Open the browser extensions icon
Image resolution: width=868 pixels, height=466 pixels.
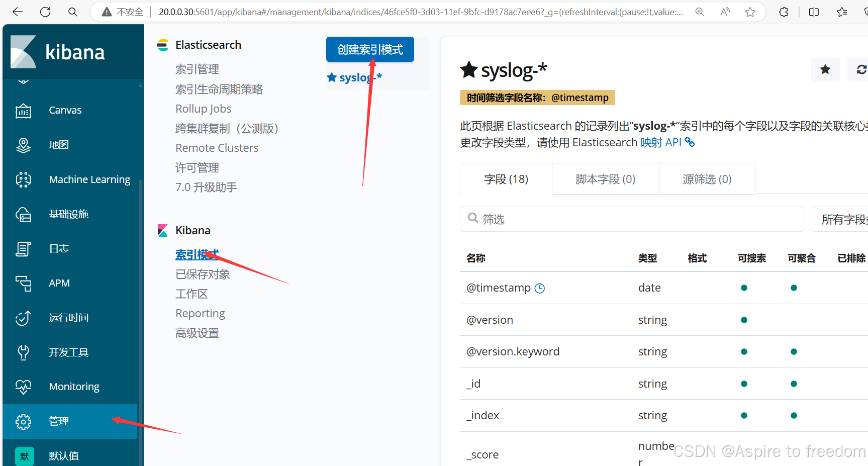(x=784, y=12)
